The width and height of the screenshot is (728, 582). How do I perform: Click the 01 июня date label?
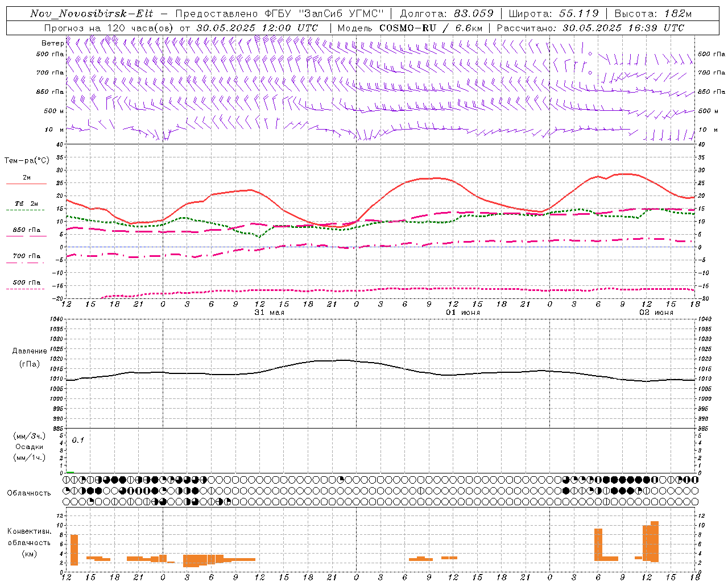pyautogui.click(x=462, y=313)
